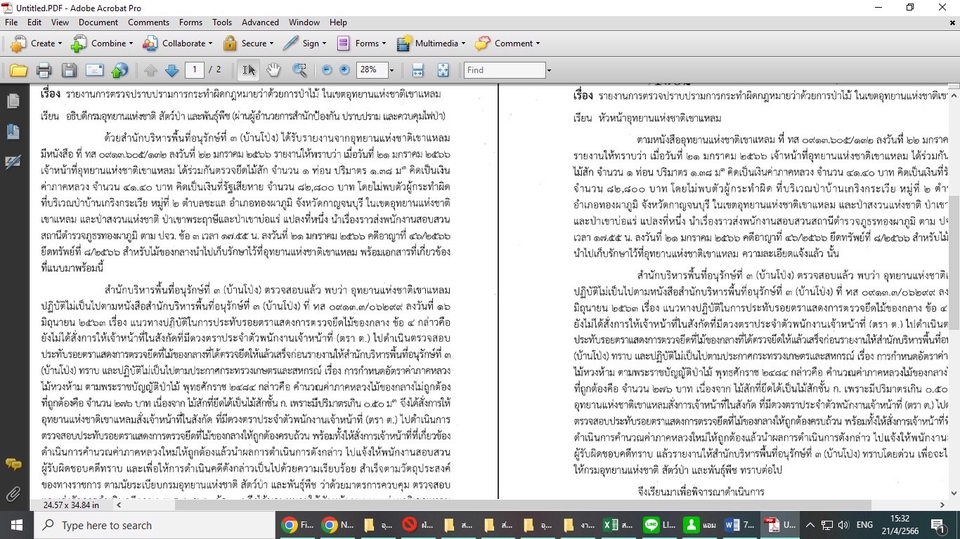
Task: Click the ENG language indicator
Action: pos(864,525)
